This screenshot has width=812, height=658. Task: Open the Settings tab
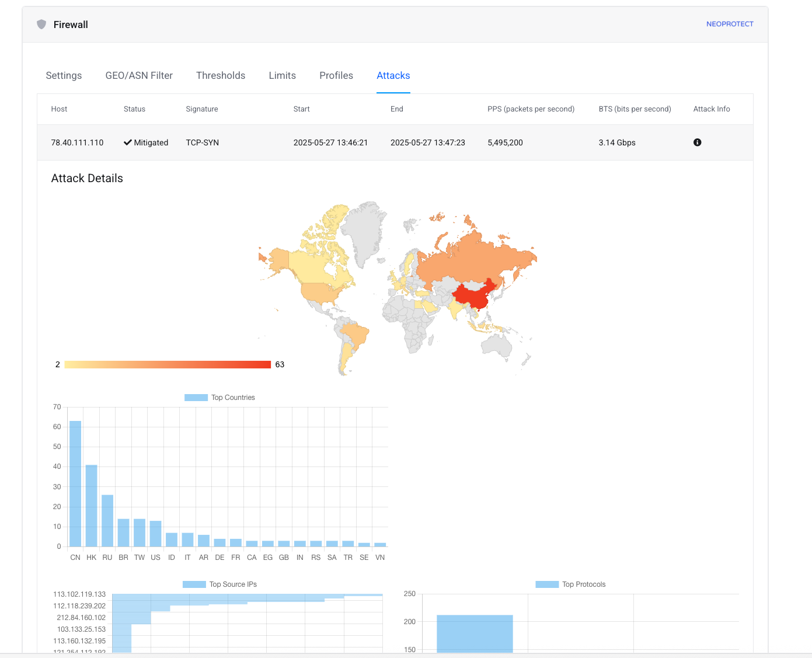pyautogui.click(x=64, y=75)
